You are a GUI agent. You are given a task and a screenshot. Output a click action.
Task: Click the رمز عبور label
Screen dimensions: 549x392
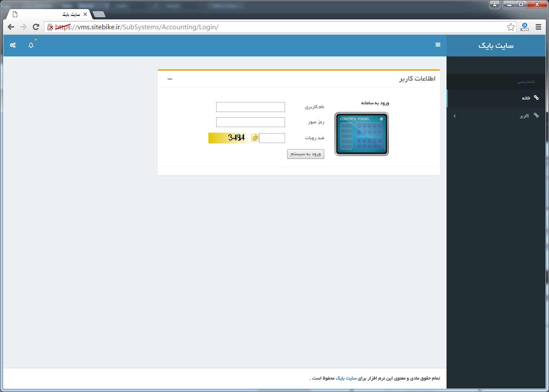(x=316, y=122)
